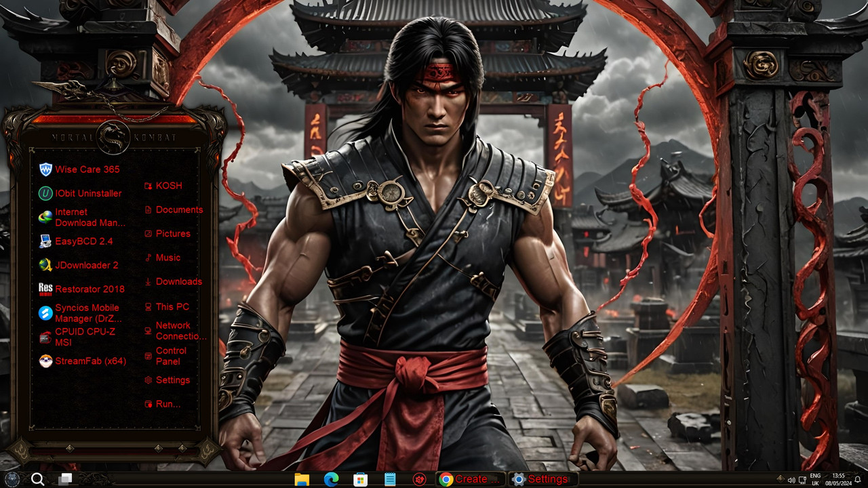868x488 pixels.
Task: Open the Downloads folder link
Action: (173, 281)
